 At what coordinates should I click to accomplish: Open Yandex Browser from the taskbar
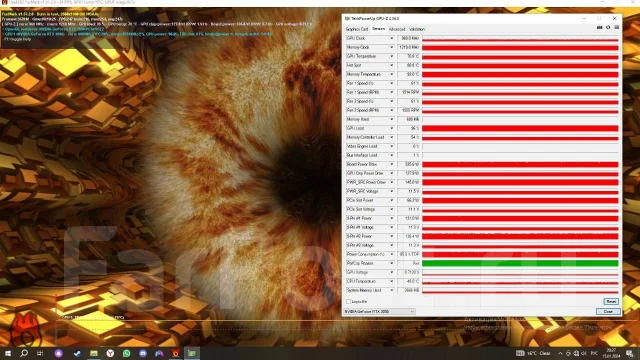(x=110, y=353)
